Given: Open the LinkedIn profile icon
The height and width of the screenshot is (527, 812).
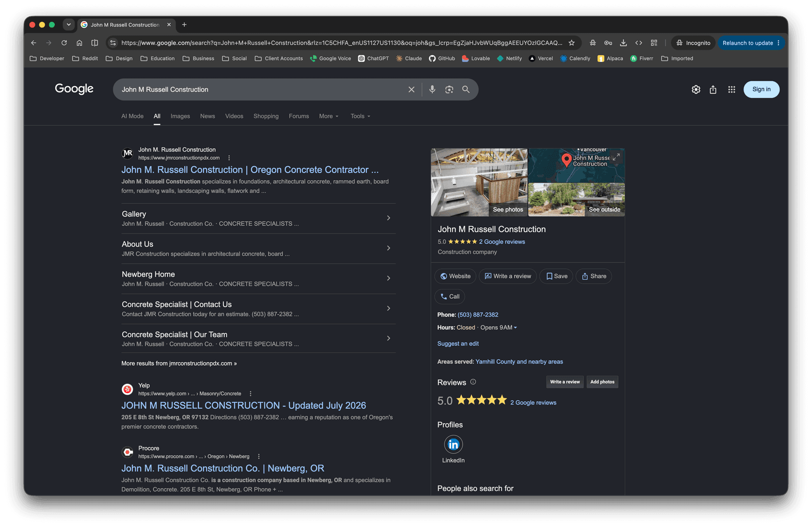Looking at the screenshot, I should pyautogui.click(x=453, y=445).
